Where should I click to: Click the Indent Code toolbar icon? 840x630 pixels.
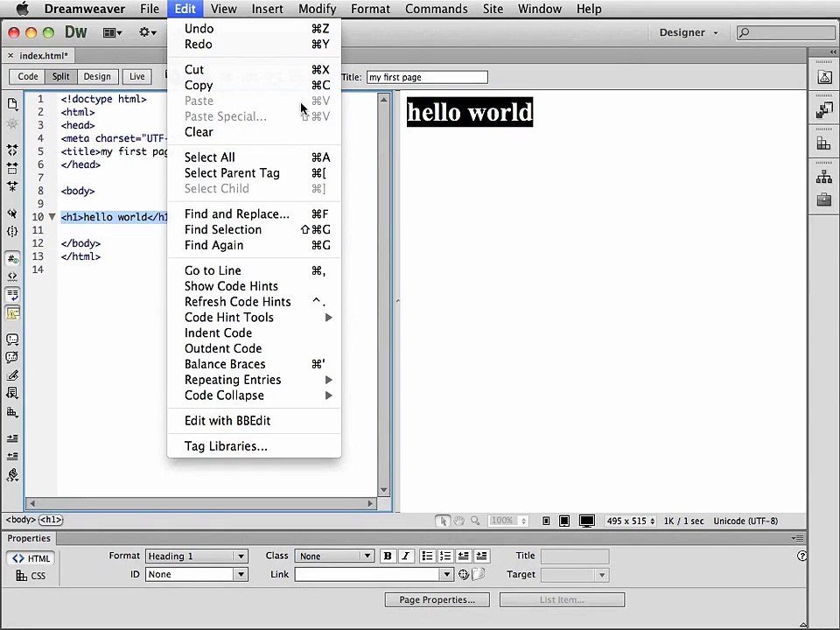(12, 438)
